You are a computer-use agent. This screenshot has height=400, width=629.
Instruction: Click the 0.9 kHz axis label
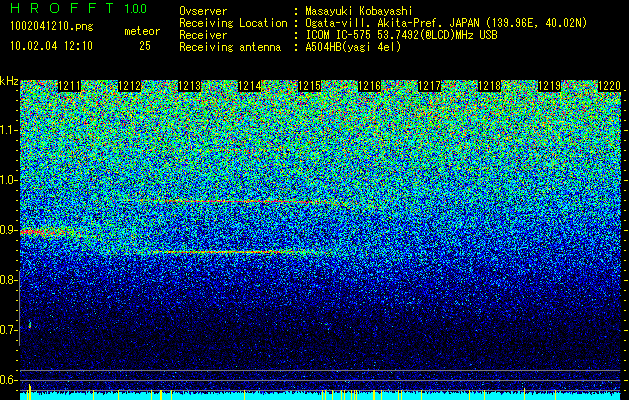[8, 230]
